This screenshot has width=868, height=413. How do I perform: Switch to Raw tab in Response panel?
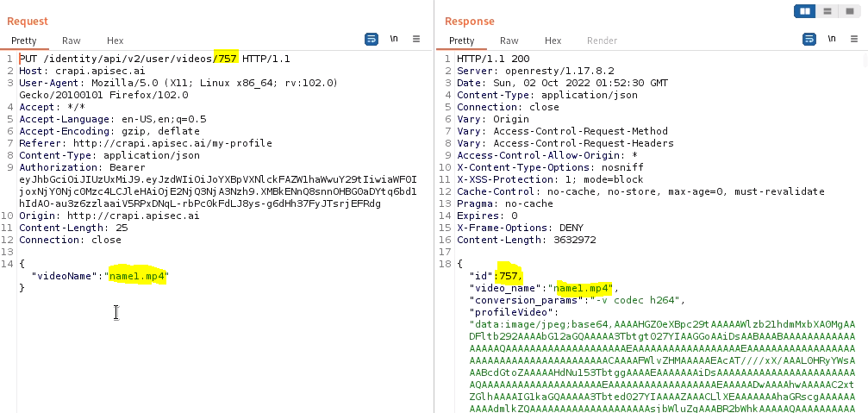click(x=509, y=41)
